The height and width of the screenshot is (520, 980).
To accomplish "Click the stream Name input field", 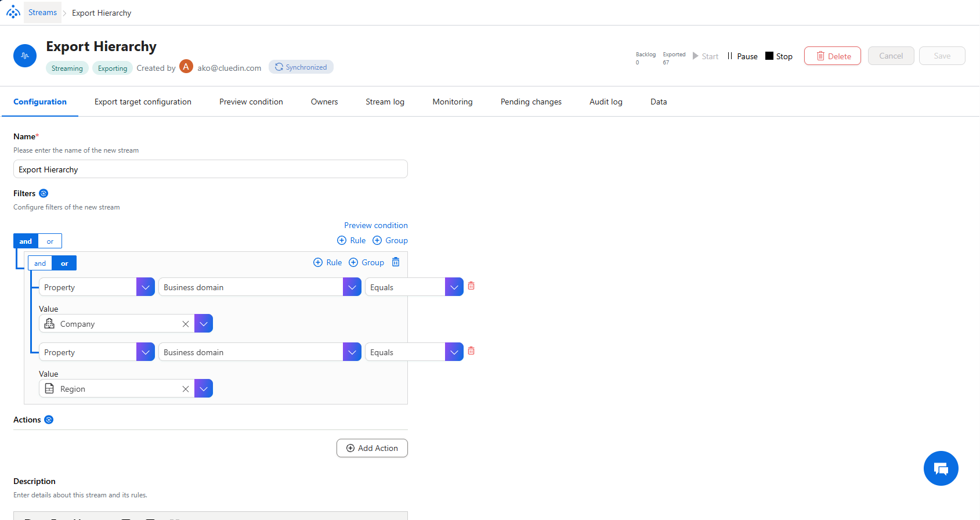I will click(x=210, y=169).
